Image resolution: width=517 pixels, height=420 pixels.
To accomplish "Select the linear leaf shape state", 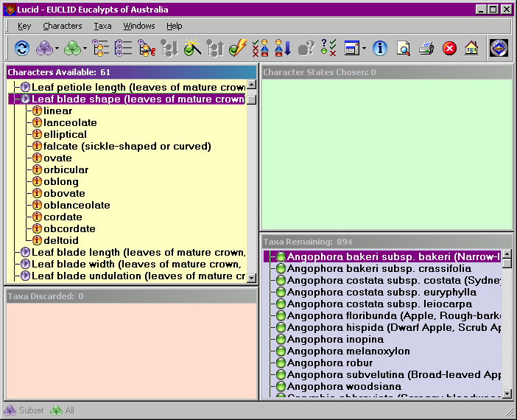I will pyautogui.click(x=57, y=111).
